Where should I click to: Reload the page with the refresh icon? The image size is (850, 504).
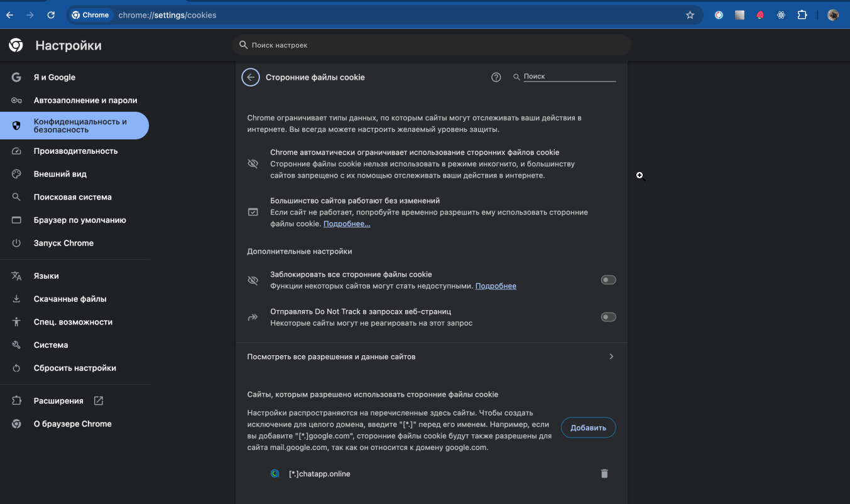click(x=51, y=15)
